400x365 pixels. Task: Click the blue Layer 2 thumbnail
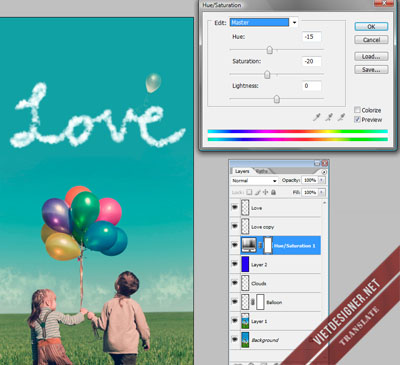(245, 264)
